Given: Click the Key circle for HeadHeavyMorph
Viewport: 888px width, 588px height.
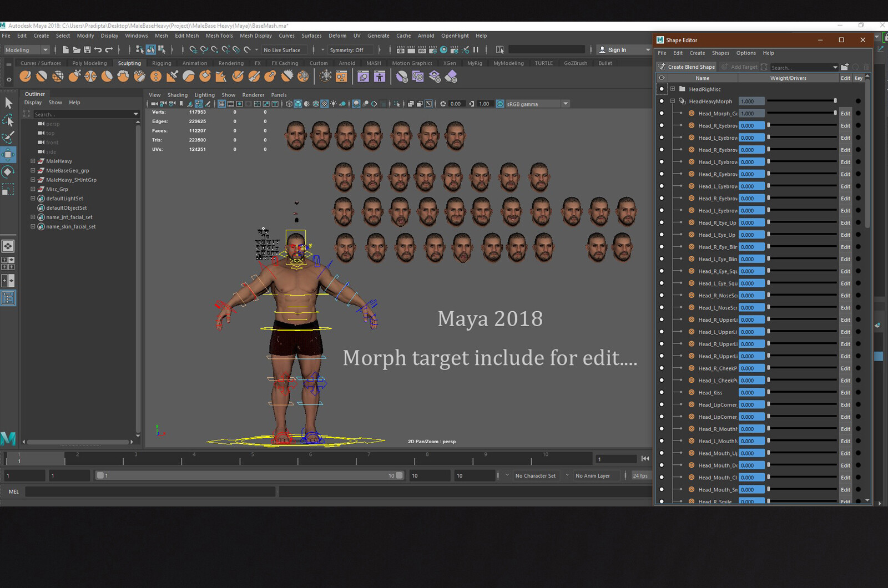Looking at the screenshot, I should [x=858, y=101].
